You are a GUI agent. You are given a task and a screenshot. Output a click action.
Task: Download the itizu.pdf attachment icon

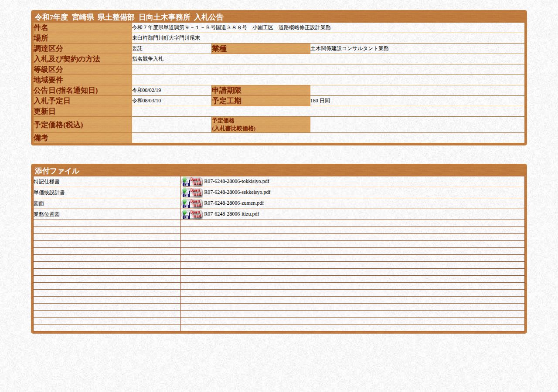pyautogui.click(x=192, y=215)
